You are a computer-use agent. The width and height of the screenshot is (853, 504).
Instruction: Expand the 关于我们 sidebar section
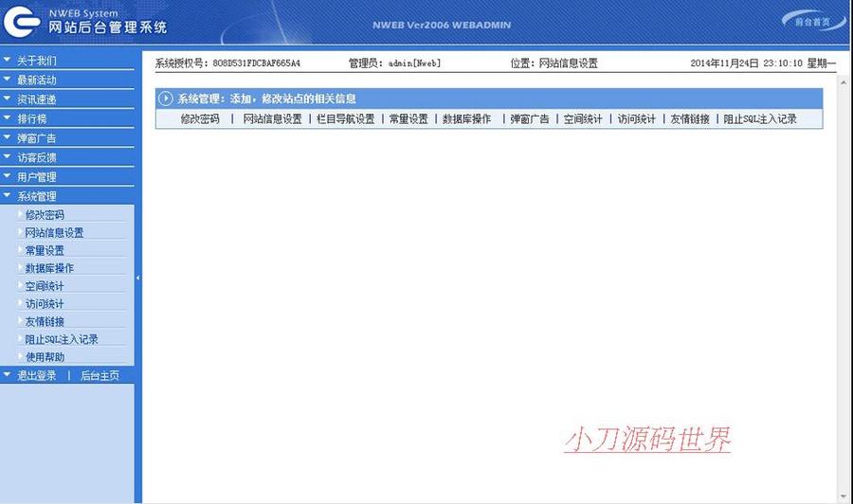[36, 61]
